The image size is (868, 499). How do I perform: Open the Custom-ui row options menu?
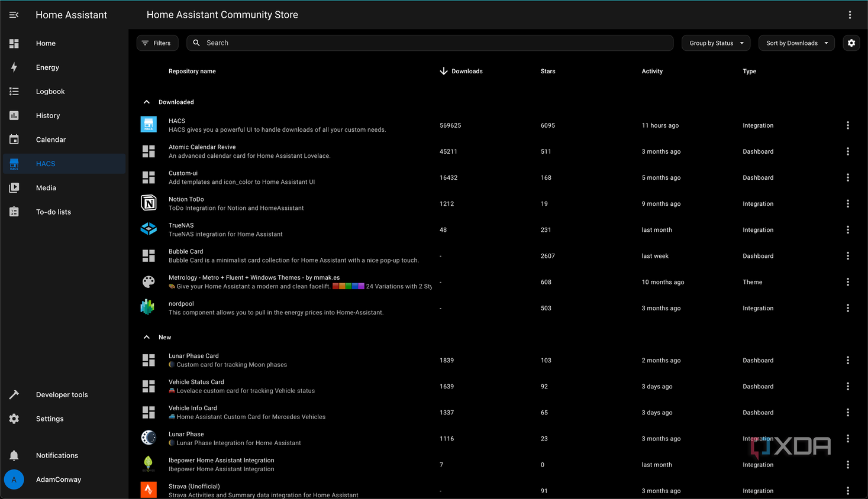pos(847,177)
